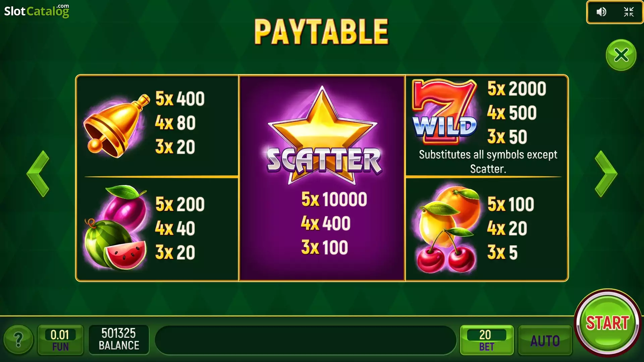Spin reels with the START button
Image resolution: width=644 pixels, height=362 pixels.
pos(607,322)
